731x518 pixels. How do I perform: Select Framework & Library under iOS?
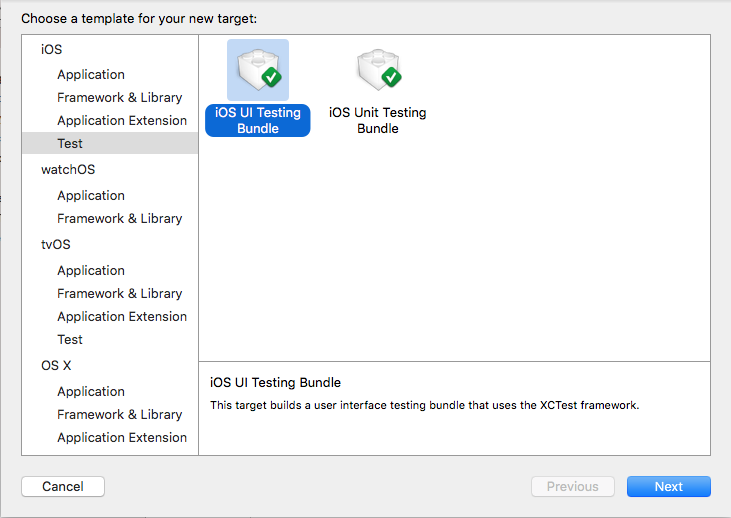(119, 97)
